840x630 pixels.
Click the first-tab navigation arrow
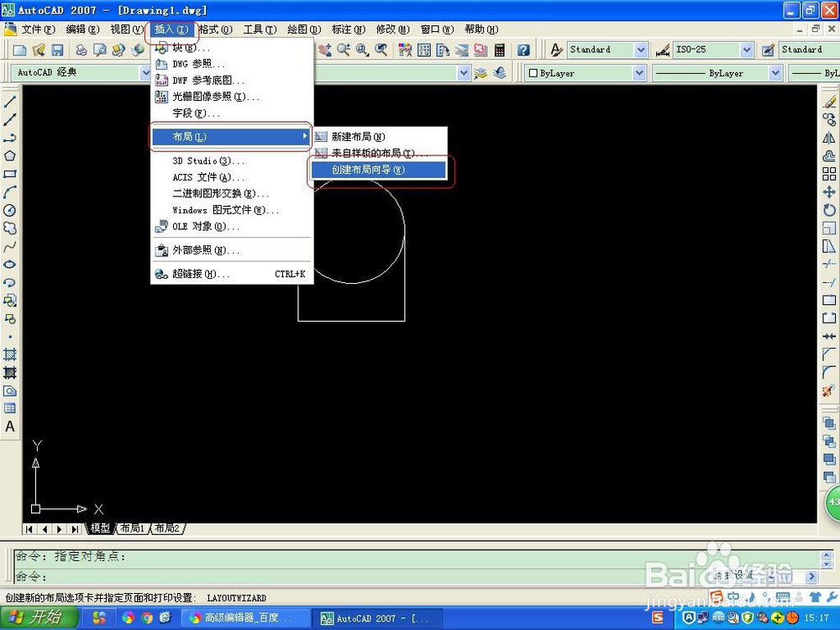[x=29, y=529]
